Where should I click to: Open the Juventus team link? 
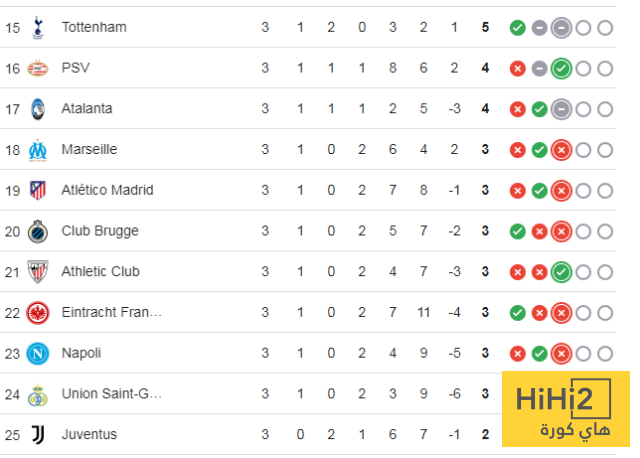[x=89, y=435]
